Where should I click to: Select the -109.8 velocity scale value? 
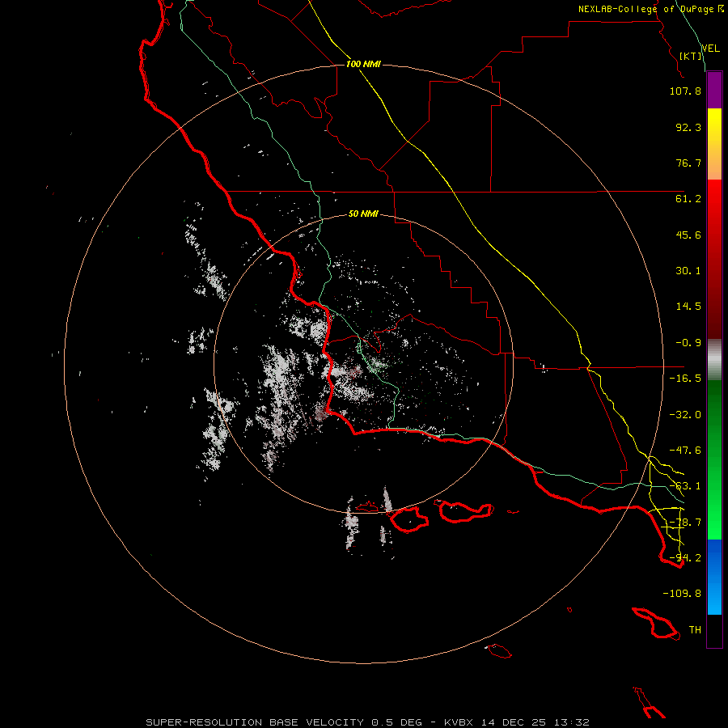pos(682,594)
